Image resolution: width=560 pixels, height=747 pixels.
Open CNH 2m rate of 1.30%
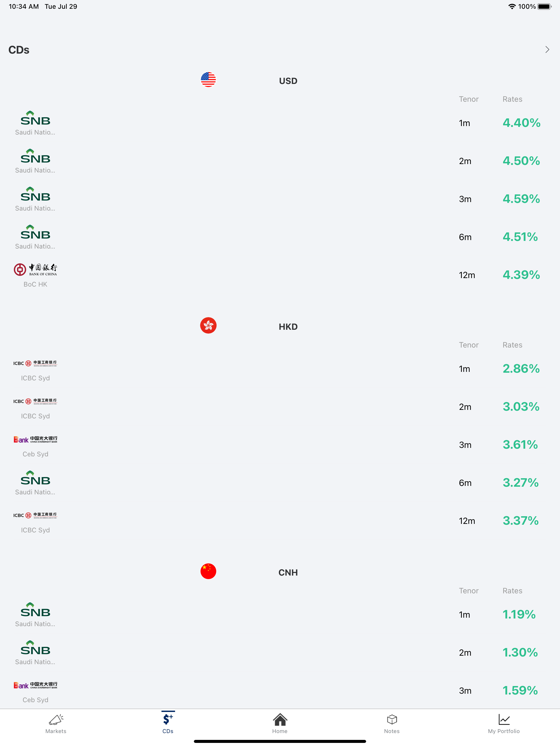coord(520,652)
